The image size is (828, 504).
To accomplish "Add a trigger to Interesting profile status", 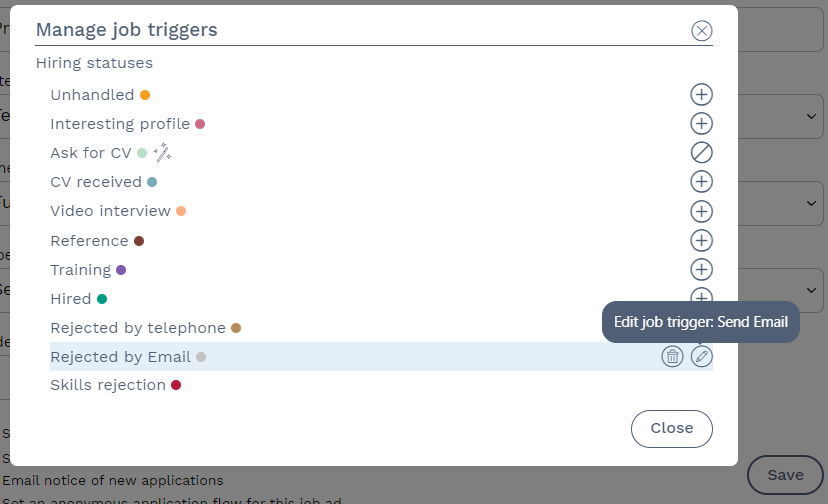I will [701, 124].
